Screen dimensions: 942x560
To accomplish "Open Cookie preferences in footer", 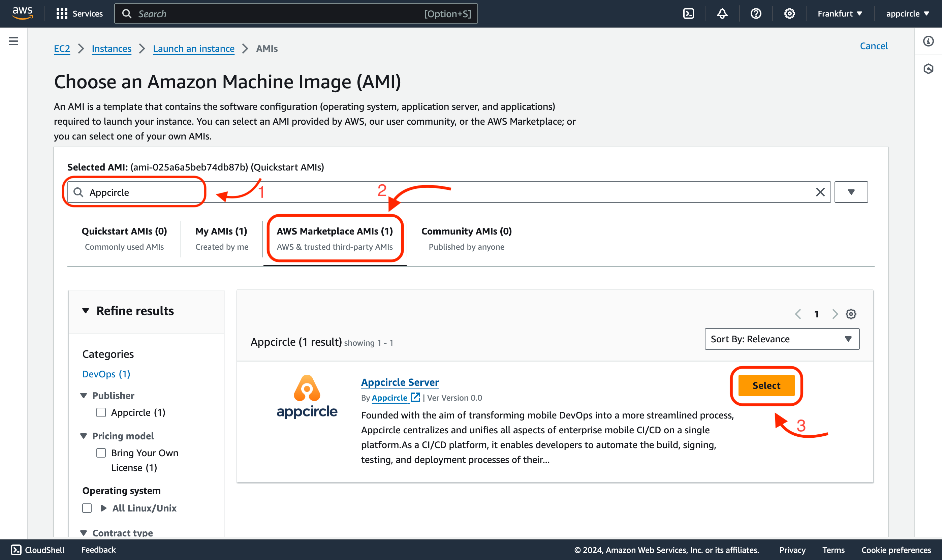I will (x=896, y=550).
